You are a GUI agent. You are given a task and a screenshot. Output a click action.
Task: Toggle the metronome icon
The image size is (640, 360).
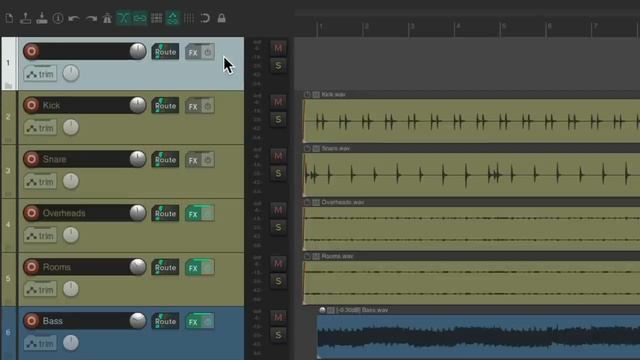[x=107, y=18]
